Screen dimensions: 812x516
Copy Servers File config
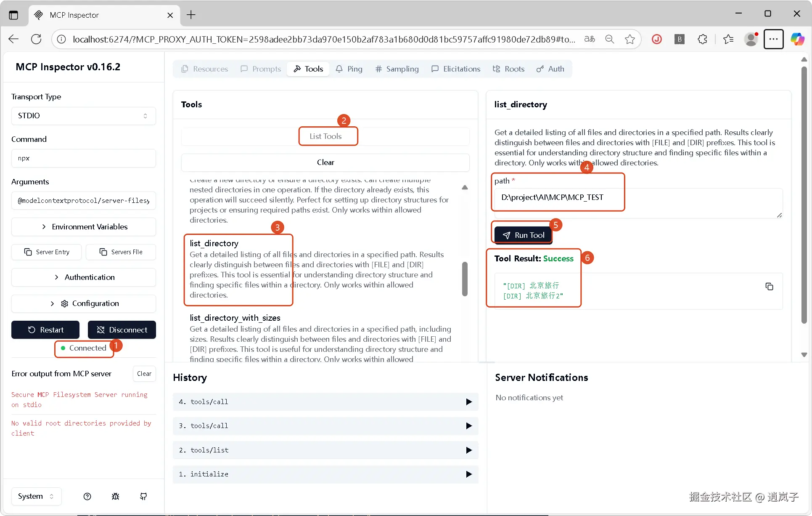click(x=121, y=252)
